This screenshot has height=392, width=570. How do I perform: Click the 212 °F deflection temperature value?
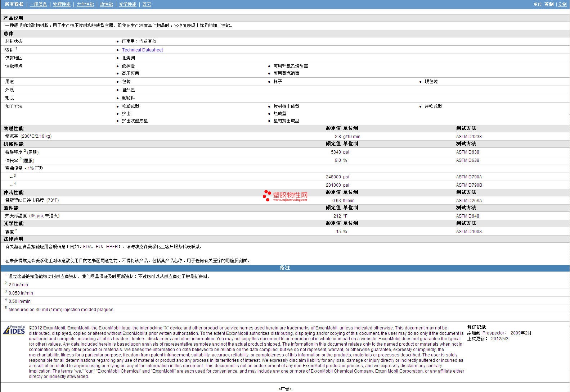click(x=340, y=216)
